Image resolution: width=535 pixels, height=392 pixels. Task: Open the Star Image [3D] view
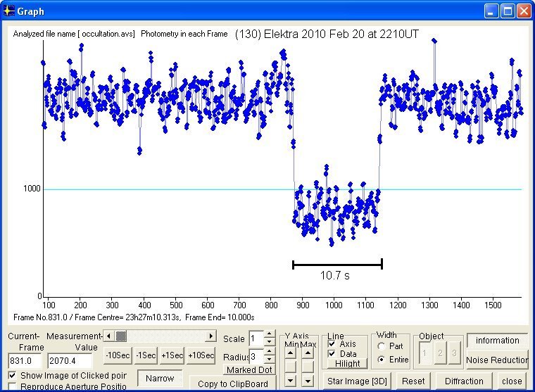tap(358, 381)
